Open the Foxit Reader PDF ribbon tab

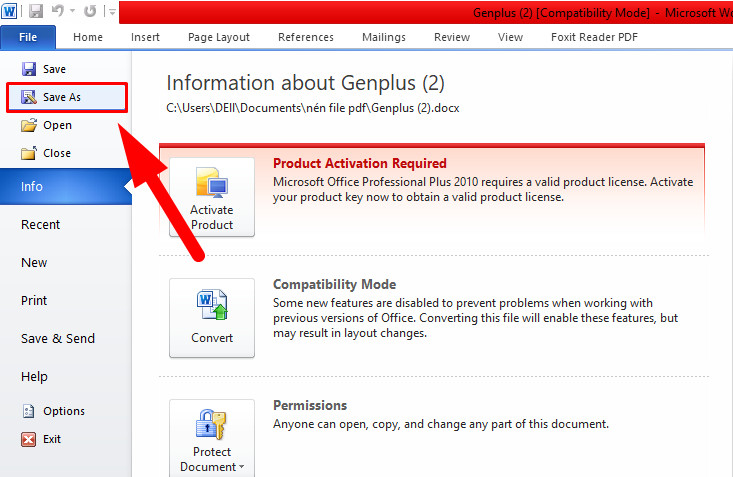(x=594, y=37)
